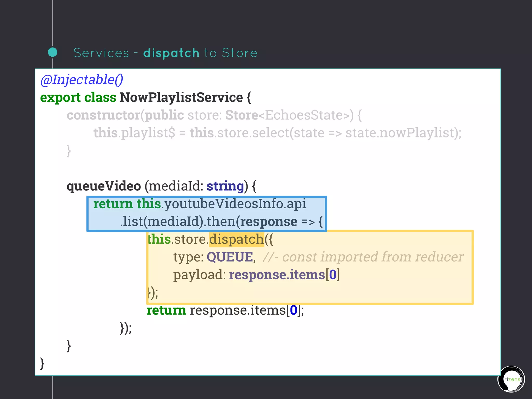The image size is (532, 399).
Task: Click the '@Injectable()' decorator text
Action: pos(82,79)
